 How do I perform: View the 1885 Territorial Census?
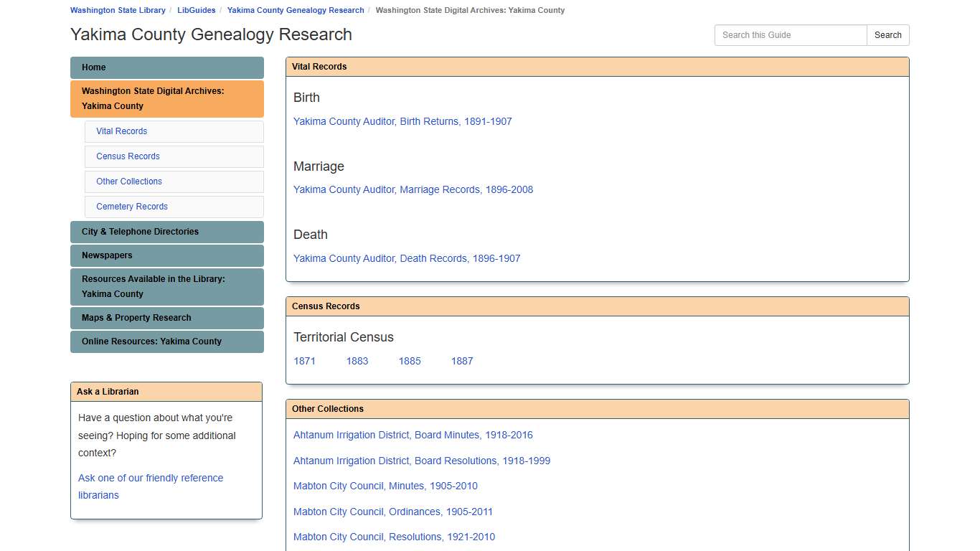click(409, 361)
